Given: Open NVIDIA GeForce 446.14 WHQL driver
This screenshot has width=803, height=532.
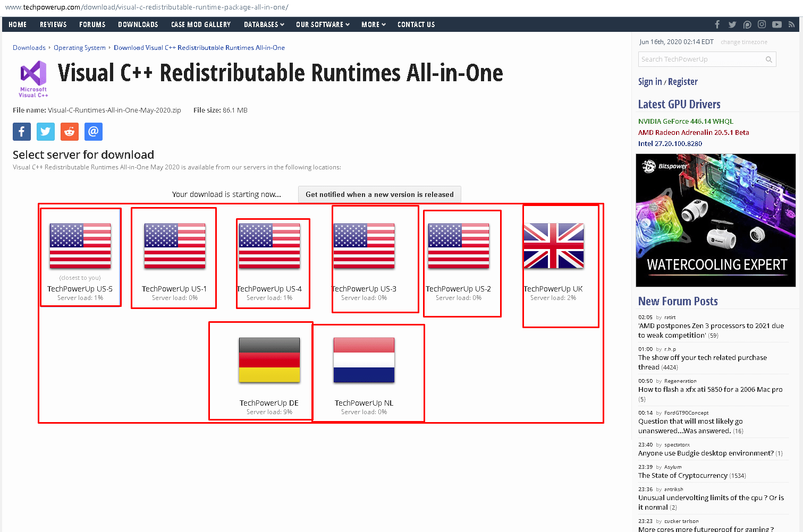Looking at the screenshot, I should pyautogui.click(x=686, y=121).
